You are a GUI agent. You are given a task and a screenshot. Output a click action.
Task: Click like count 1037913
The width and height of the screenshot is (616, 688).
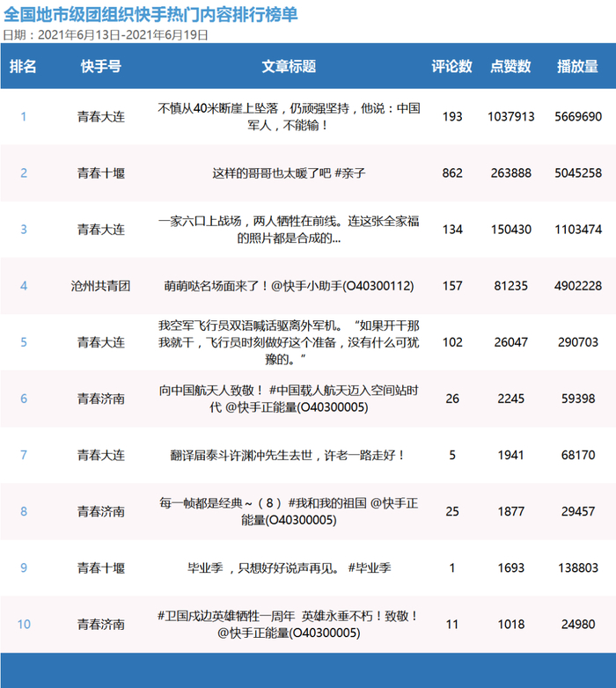point(510,117)
